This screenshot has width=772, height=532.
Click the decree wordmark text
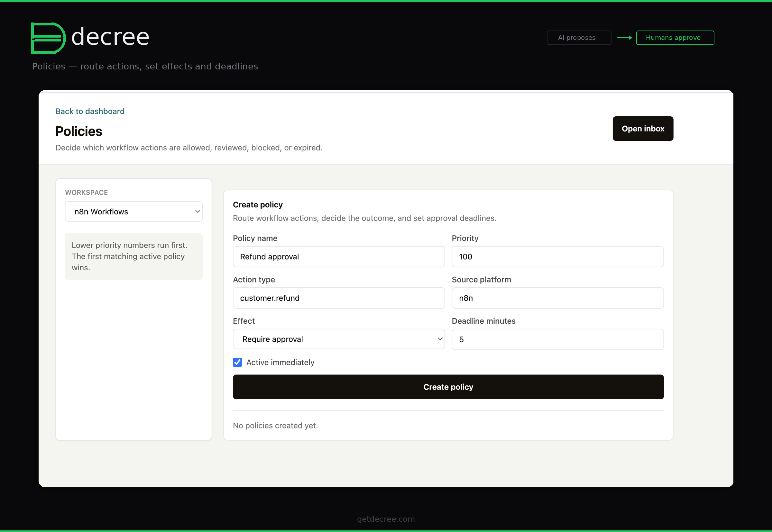pos(110,37)
